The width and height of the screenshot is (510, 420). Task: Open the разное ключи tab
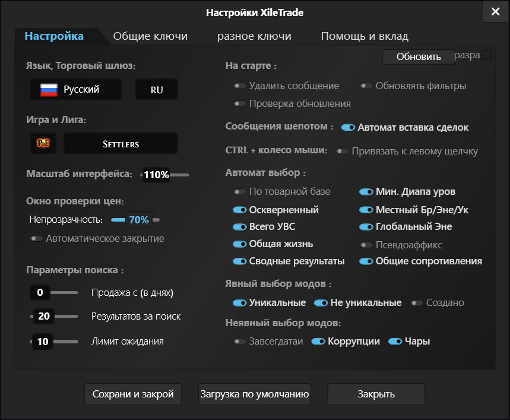[254, 36]
